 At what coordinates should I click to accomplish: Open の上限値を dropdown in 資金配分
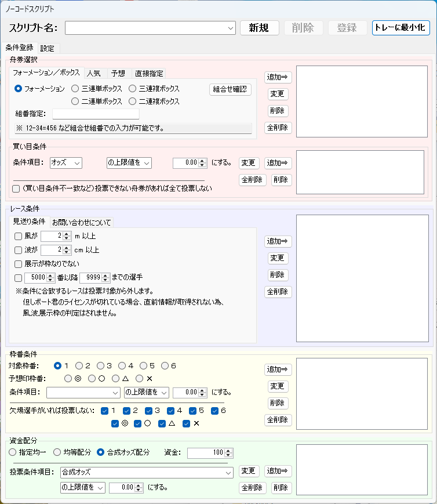(x=82, y=488)
